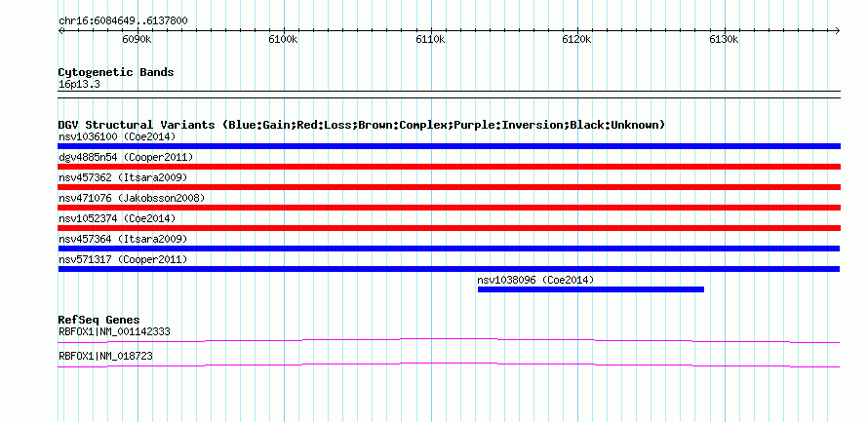Click the ruler's right end arrow

pos(838,30)
